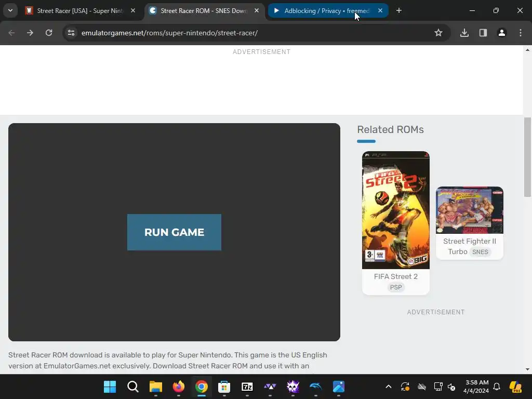
Task: Open the Chrome profile menu
Action: pos(502,33)
